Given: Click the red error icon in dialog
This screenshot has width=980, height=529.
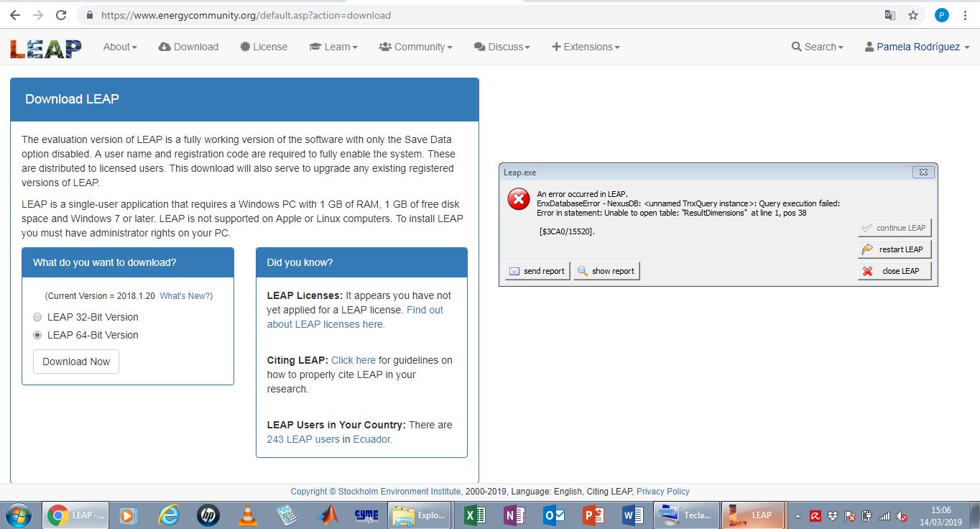Looking at the screenshot, I should [x=518, y=200].
